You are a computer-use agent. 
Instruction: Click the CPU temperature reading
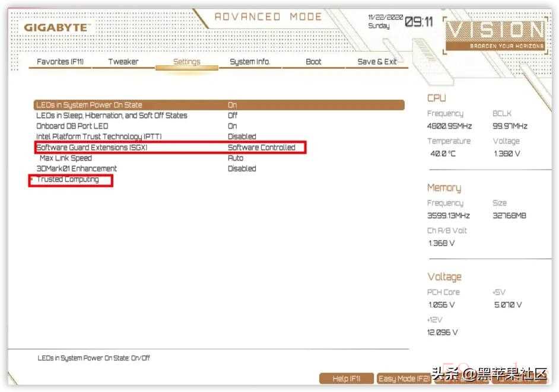(x=443, y=154)
